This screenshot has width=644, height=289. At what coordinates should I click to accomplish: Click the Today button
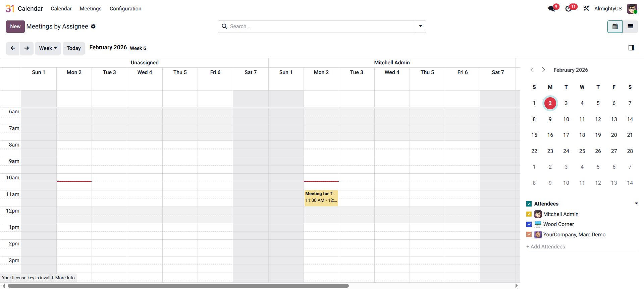tap(73, 48)
